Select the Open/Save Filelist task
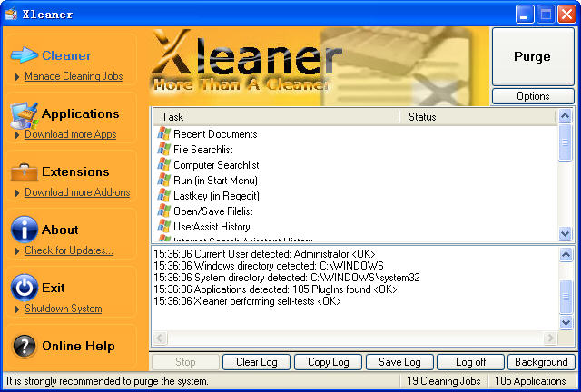Screen dimensions: 581x392 click(x=355, y=211)
